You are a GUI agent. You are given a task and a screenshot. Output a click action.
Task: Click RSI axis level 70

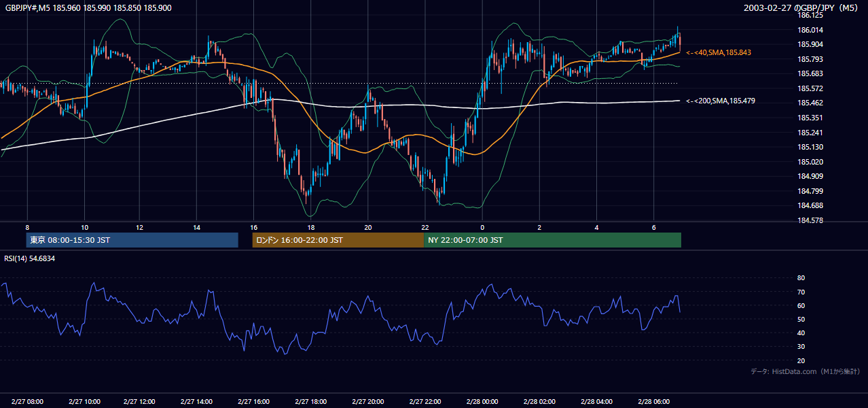click(x=801, y=292)
